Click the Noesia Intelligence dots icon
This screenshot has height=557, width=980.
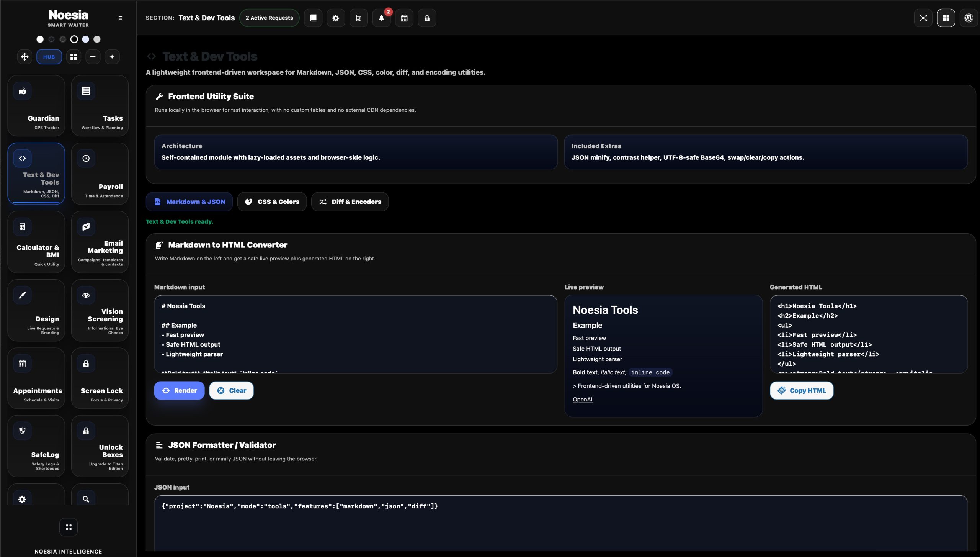pyautogui.click(x=69, y=527)
